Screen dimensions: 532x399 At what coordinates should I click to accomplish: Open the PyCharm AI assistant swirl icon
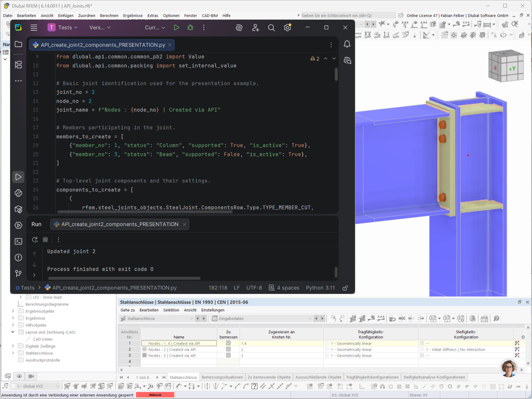[x=239, y=27]
